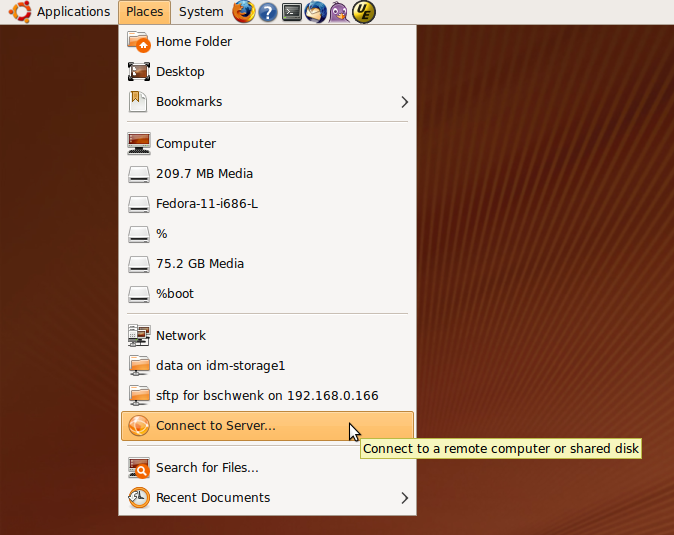The width and height of the screenshot is (674, 535).
Task: Click the 75.2 GB Media drive icon
Action: pos(139,264)
